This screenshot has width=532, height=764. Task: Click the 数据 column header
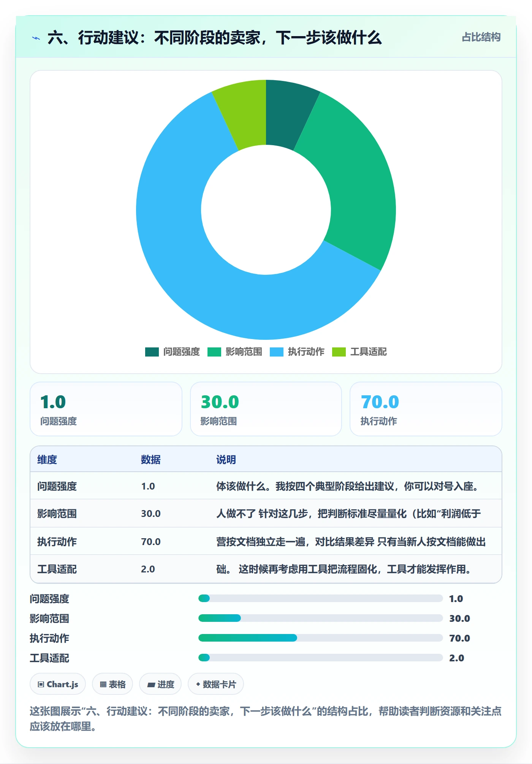click(x=151, y=460)
